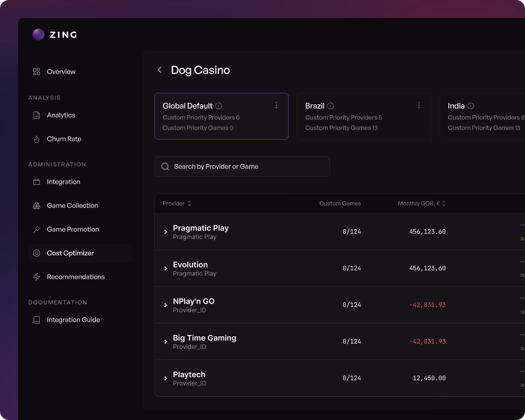
Task: Select the Game Collection cubes icon
Action: pos(36,205)
